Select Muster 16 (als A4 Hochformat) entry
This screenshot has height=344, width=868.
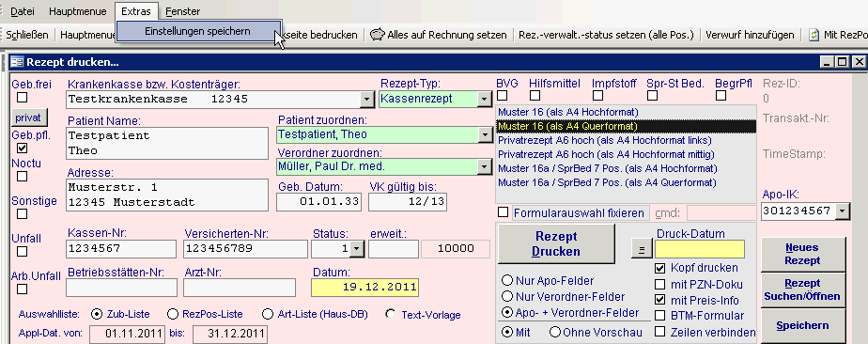click(x=626, y=112)
